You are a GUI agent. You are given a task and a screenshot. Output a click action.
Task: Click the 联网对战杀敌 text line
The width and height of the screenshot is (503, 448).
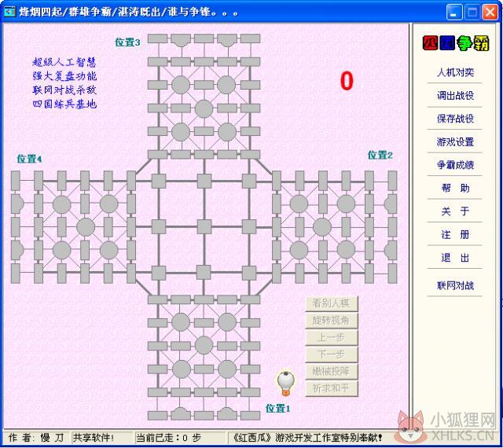click(x=64, y=90)
